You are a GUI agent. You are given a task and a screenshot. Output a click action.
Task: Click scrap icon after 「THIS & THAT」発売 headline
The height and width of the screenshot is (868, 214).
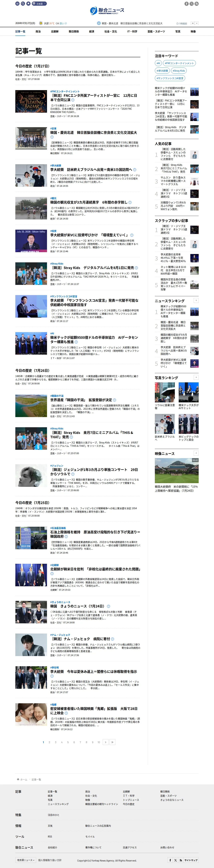pyautogui.click(x=71, y=437)
